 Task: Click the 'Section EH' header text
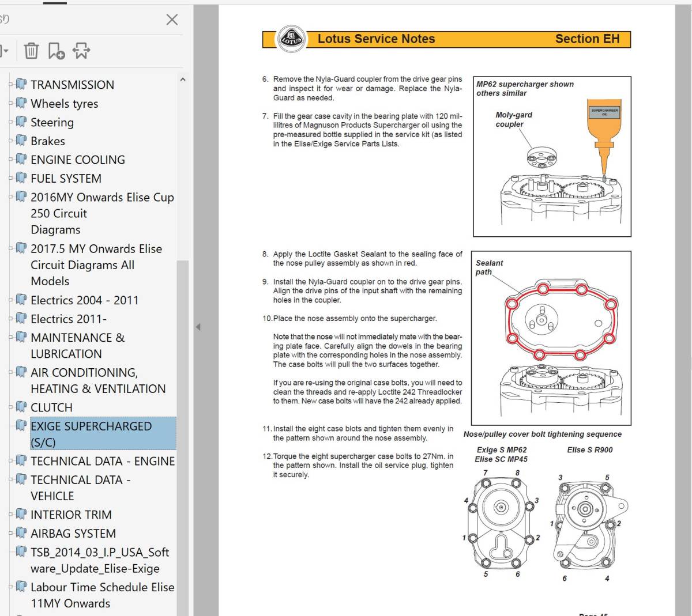click(587, 39)
